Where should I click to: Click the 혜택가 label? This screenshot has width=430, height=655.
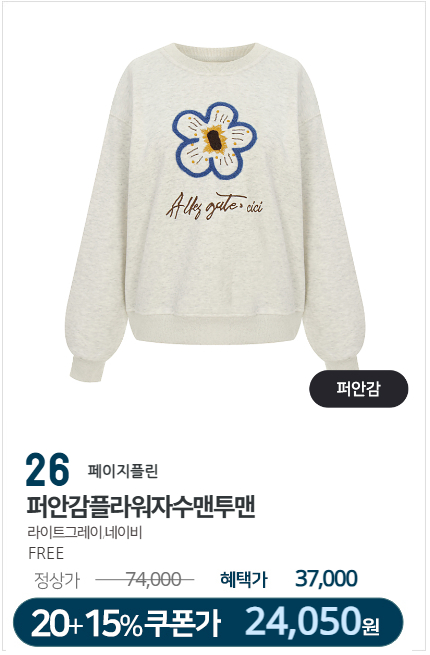click(x=244, y=580)
